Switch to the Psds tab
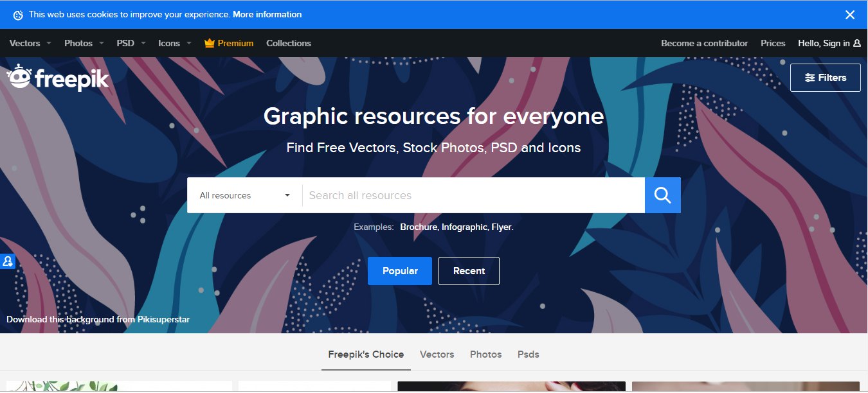Image resolution: width=868 pixels, height=393 pixels. coord(529,354)
